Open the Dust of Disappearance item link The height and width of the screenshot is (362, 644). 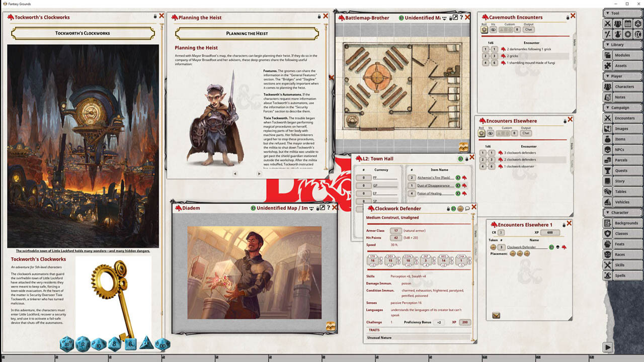pyautogui.click(x=433, y=186)
